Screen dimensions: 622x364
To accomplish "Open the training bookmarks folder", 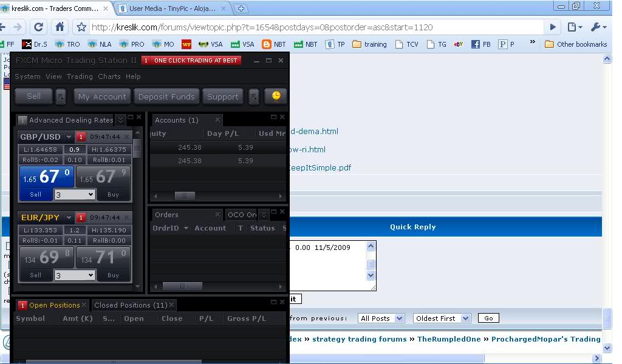I will point(370,44).
